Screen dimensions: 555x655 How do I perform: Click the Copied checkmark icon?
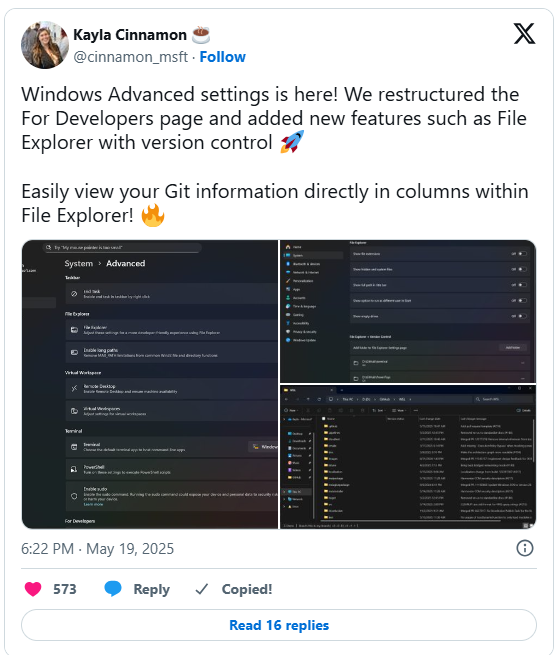[x=202, y=589]
